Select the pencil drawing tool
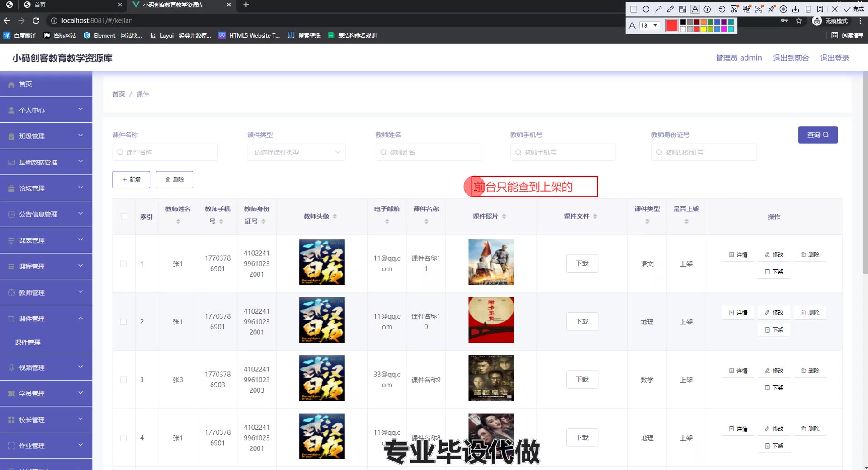Image resolution: width=868 pixels, height=470 pixels. (x=670, y=9)
